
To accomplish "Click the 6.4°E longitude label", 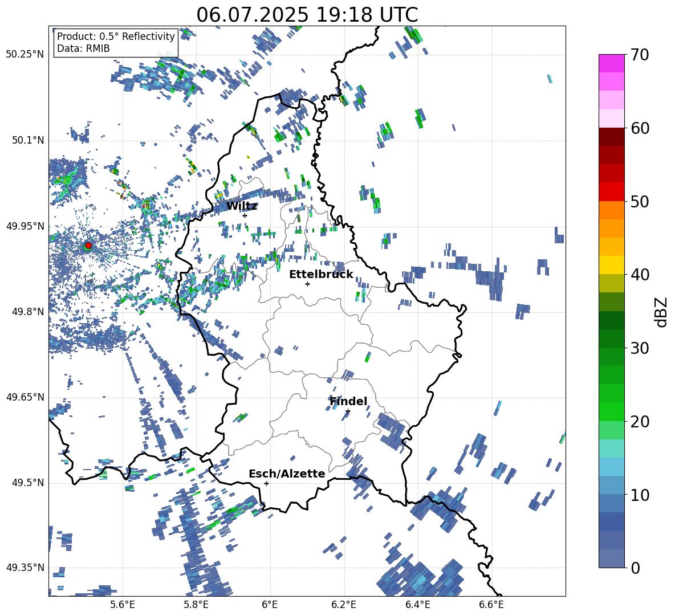I will [x=418, y=605].
